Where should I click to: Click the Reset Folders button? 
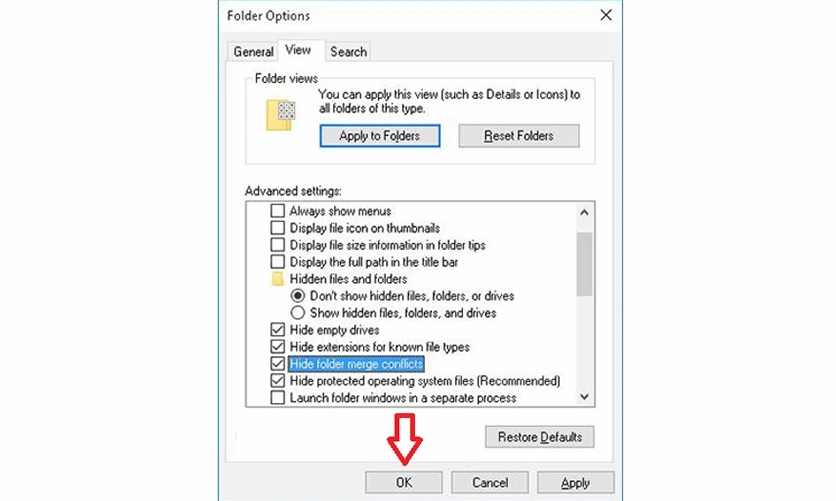(x=518, y=136)
